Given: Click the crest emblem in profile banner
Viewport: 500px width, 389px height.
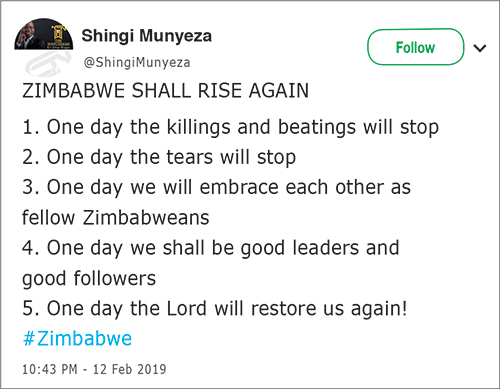Looking at the screenshot, I should click(x=59, y=33).
